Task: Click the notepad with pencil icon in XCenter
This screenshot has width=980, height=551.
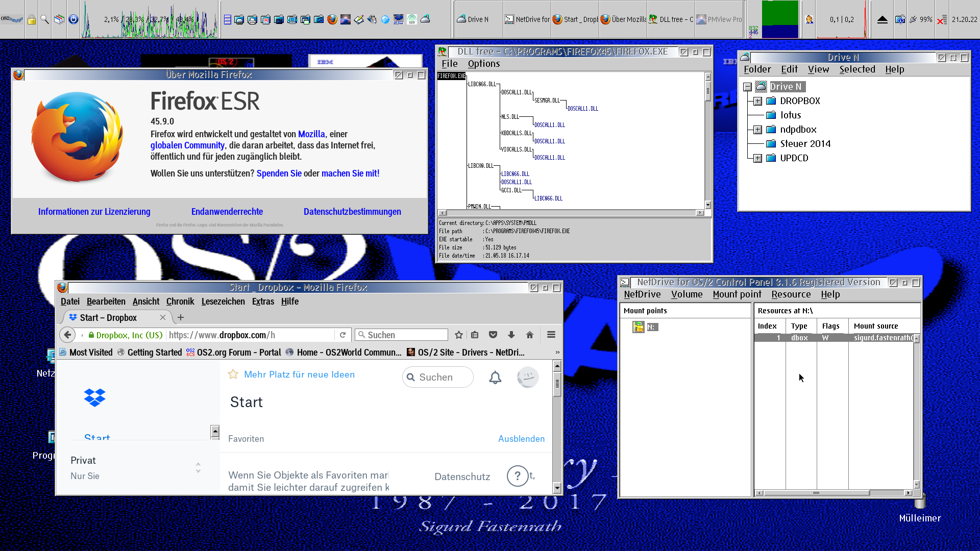Action: (x=359, y=19)
